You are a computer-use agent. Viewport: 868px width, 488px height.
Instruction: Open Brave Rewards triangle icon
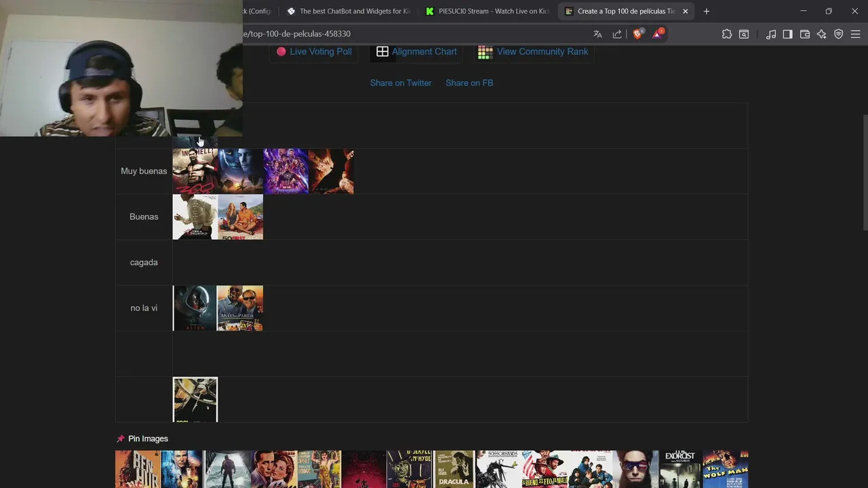coord(658,34)
